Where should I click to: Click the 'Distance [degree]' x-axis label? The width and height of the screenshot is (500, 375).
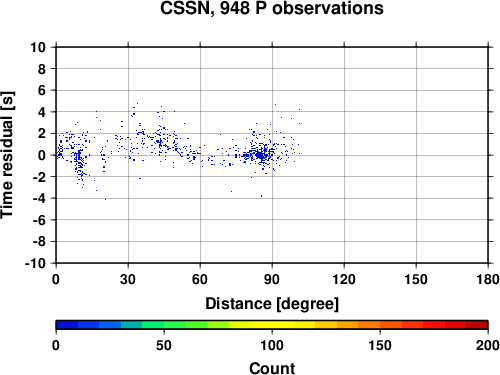[x=272, y=304]
